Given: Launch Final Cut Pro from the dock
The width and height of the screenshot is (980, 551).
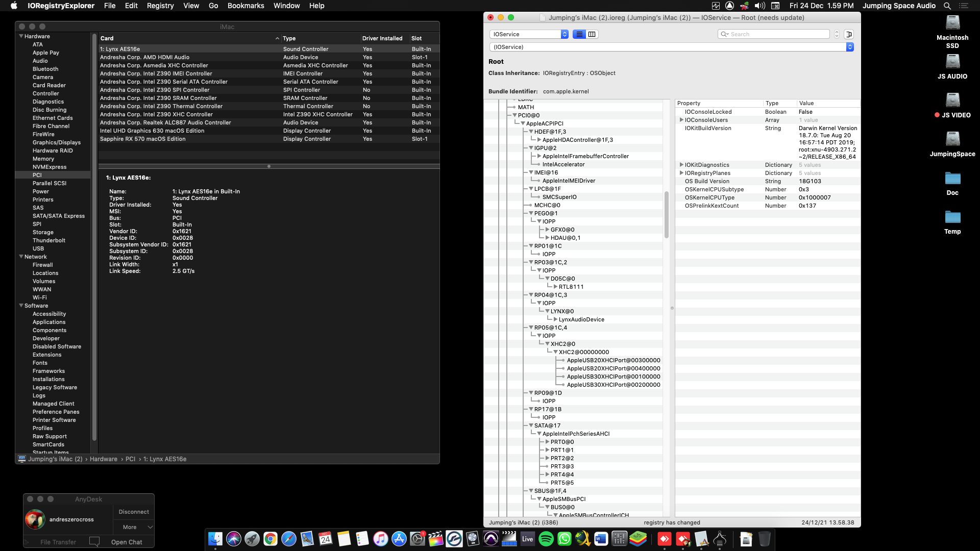Looking at the screenshot, I should [436, 539].
